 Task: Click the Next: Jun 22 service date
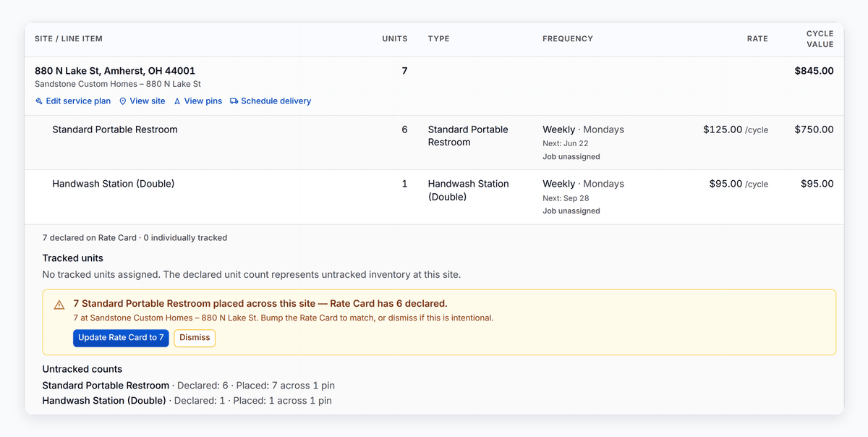[x=566, y=143]
